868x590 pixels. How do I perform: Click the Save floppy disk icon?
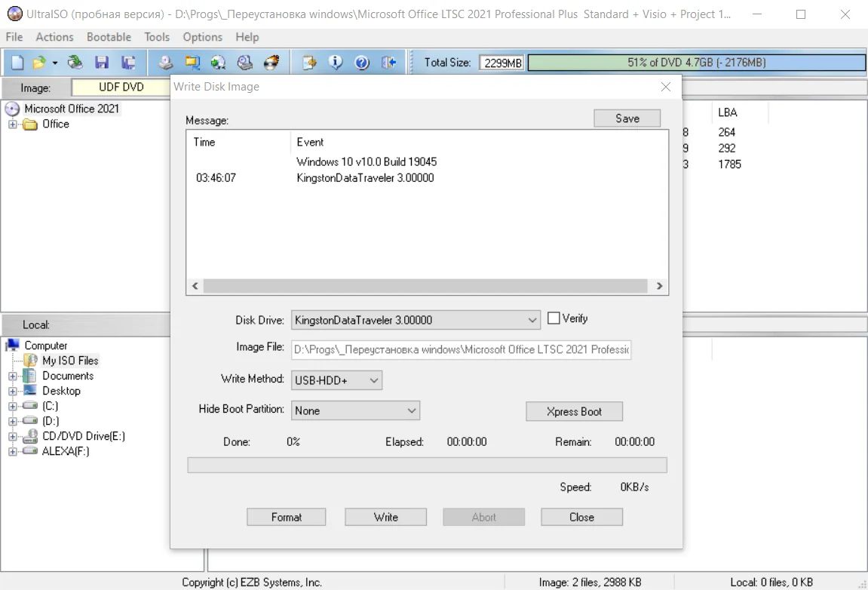pos(101,62)
